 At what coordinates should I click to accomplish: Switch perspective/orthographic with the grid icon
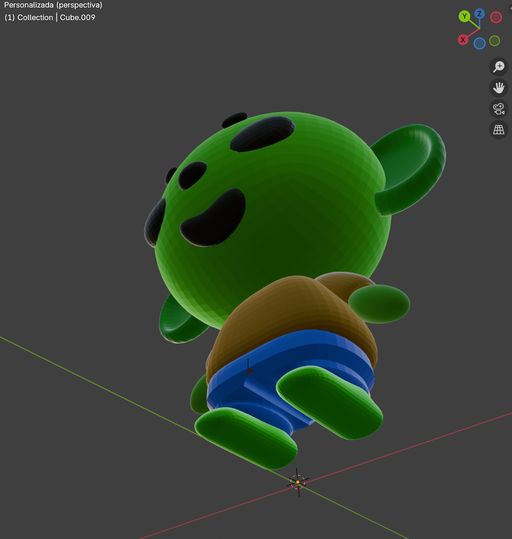498,130
